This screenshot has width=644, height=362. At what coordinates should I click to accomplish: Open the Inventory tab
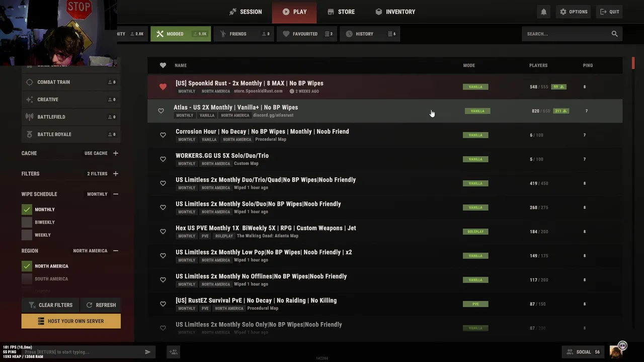[395, 12]
